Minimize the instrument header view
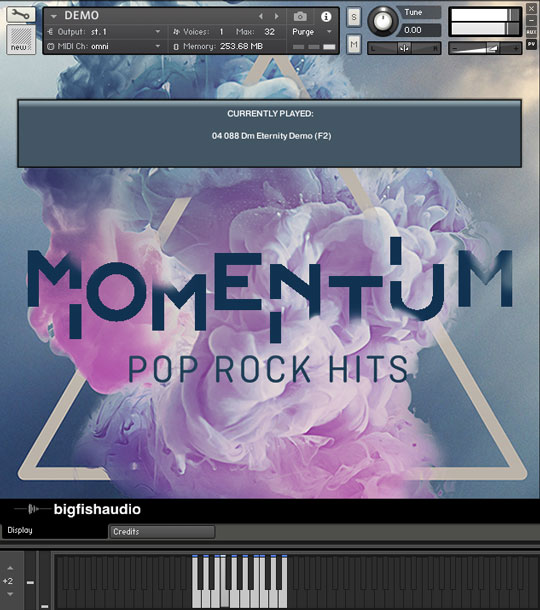Image resolution: width=540 pixels, height=610 pixels. 531,20
